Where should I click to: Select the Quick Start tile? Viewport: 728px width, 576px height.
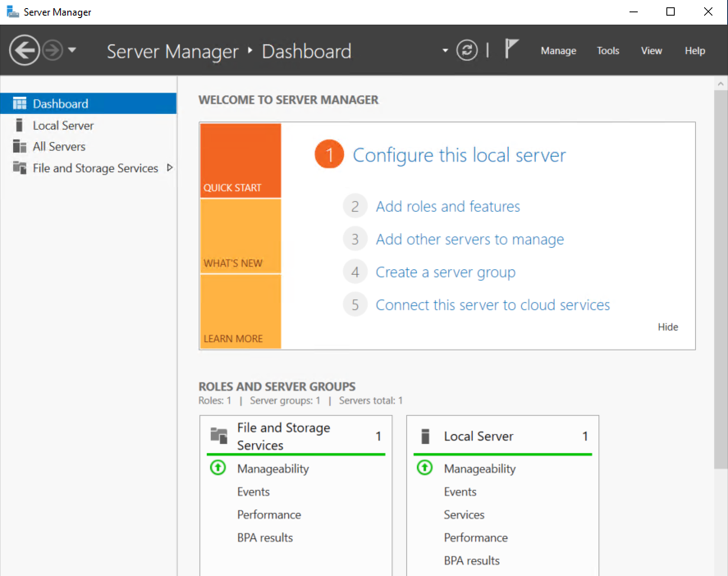point(240,161)
